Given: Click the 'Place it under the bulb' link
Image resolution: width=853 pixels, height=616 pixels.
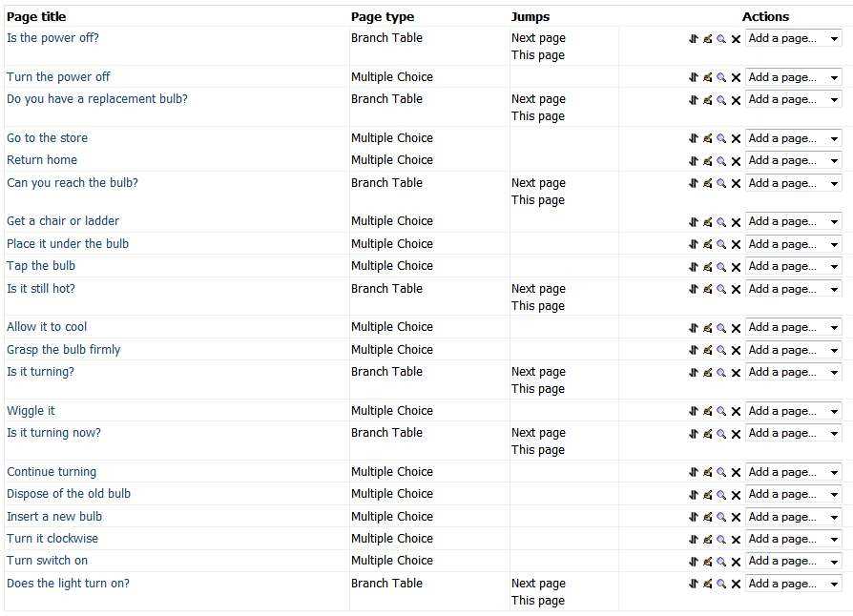Looking at the screenshot, I should coord(68,243).
